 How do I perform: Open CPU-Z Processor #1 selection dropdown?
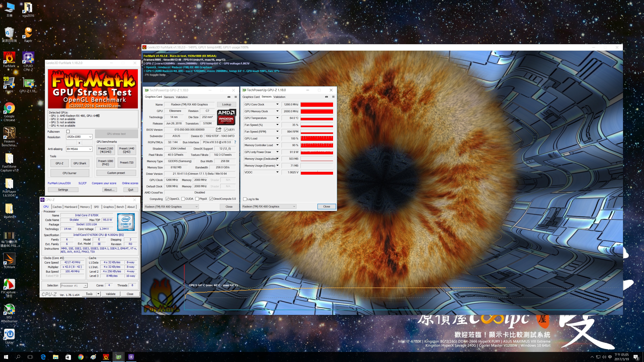[x=74, y=286]
